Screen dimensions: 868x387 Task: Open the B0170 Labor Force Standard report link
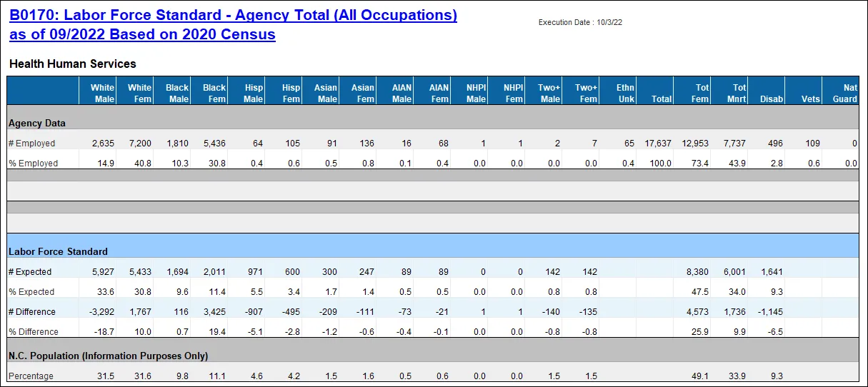[233, 24]
